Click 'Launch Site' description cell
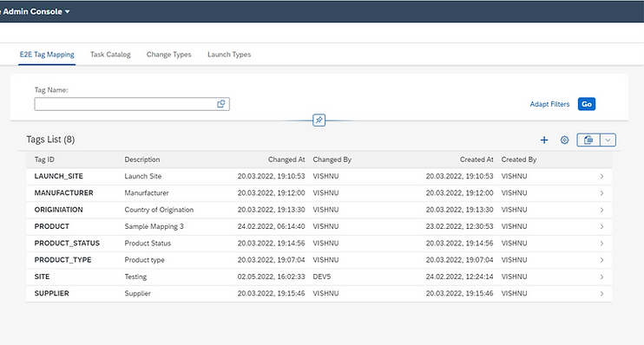 (143, 176)
